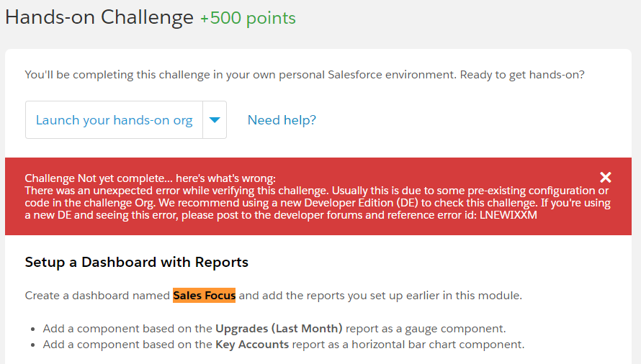This screenshot has height=364, width=641.
Task: Click the +500 points label
Action: point(248,18)
